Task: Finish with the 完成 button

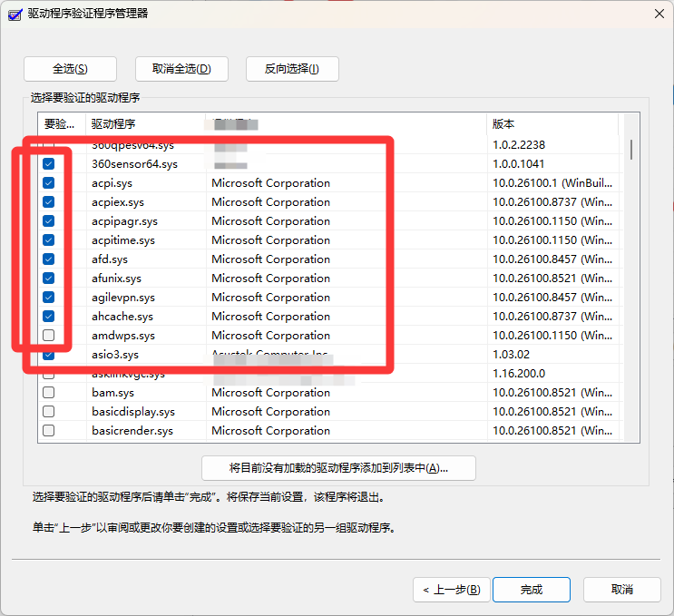Action: 532,590
